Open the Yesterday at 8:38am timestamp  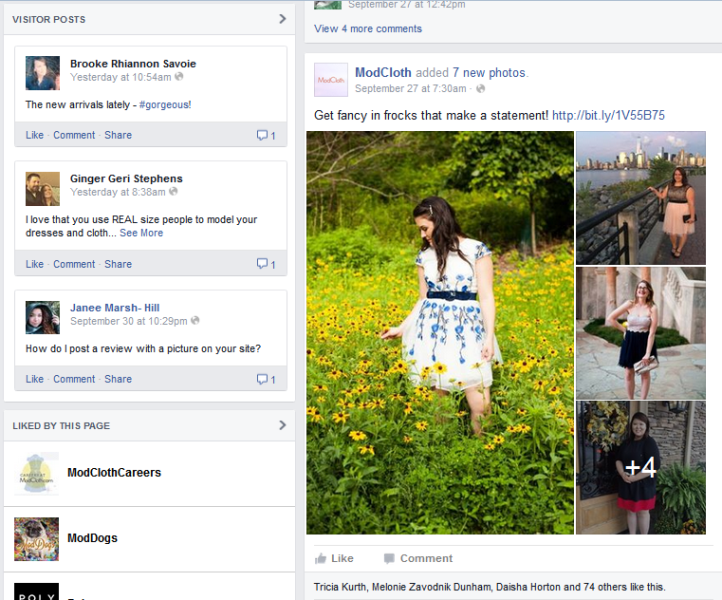[x=117, y=192]
